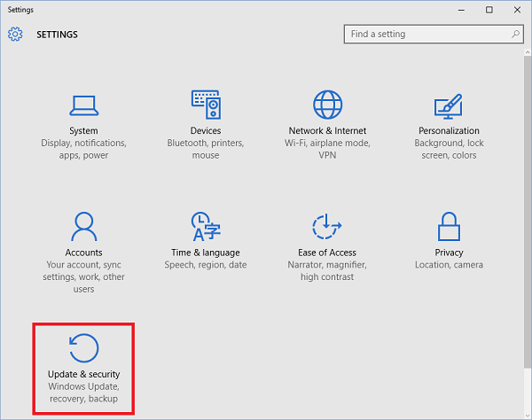Viewport: 532px width, 420px height.
Task: Click the Privacy padlock icon
Action: [449, 228]
